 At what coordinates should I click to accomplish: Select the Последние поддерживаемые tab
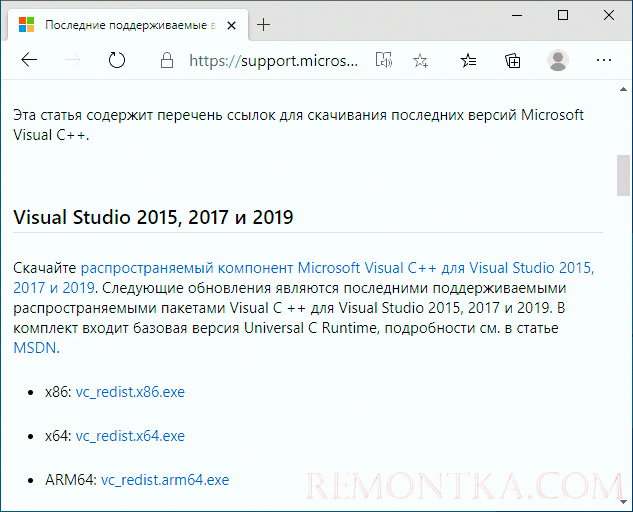tap(127, 25)
